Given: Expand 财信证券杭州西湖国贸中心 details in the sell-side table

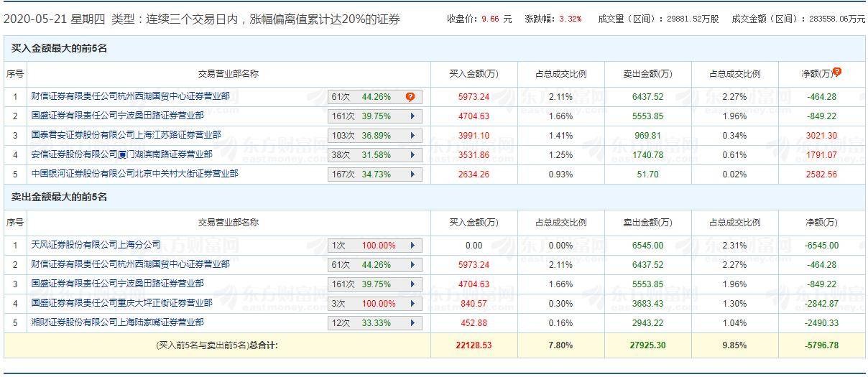Looking at the screenshot, I should pyautogui.click(x=413, y=265).
